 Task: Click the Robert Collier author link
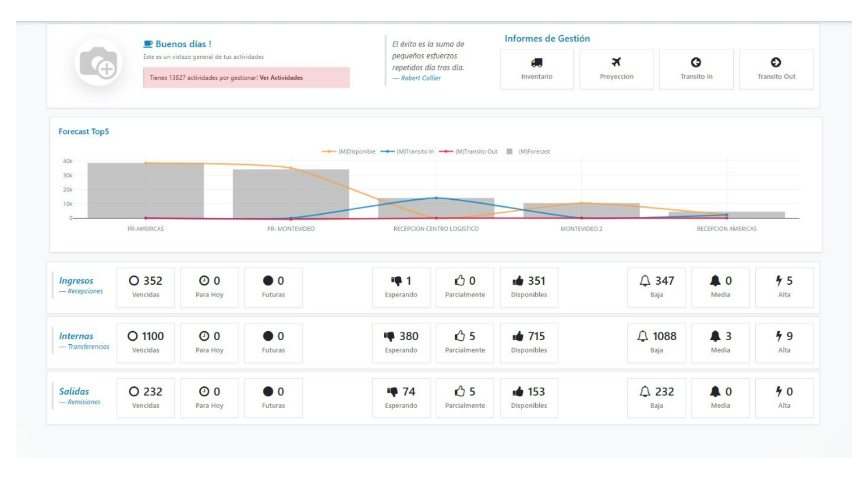tap(420, 78)
